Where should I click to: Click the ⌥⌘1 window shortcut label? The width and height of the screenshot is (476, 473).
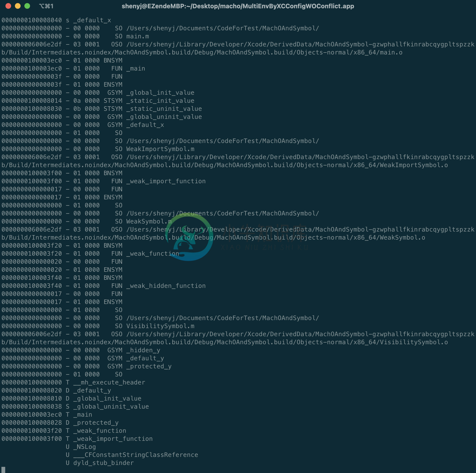pos(46,6)
